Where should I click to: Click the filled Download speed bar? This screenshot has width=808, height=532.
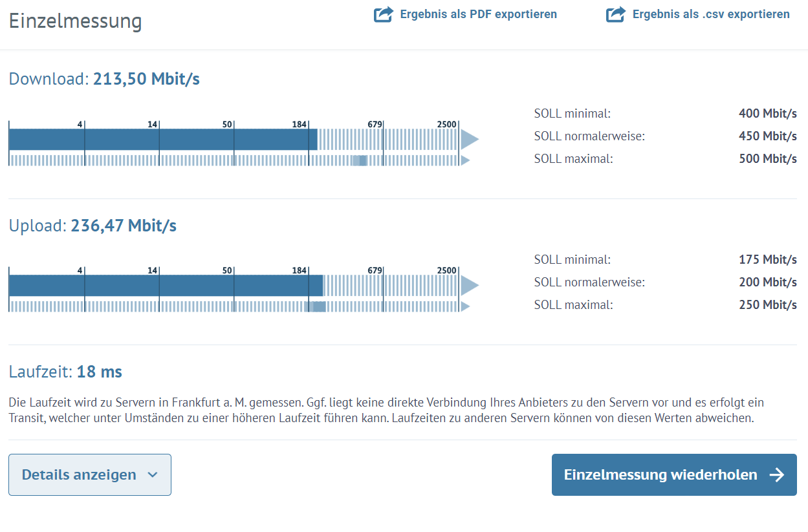coord(163,139)
